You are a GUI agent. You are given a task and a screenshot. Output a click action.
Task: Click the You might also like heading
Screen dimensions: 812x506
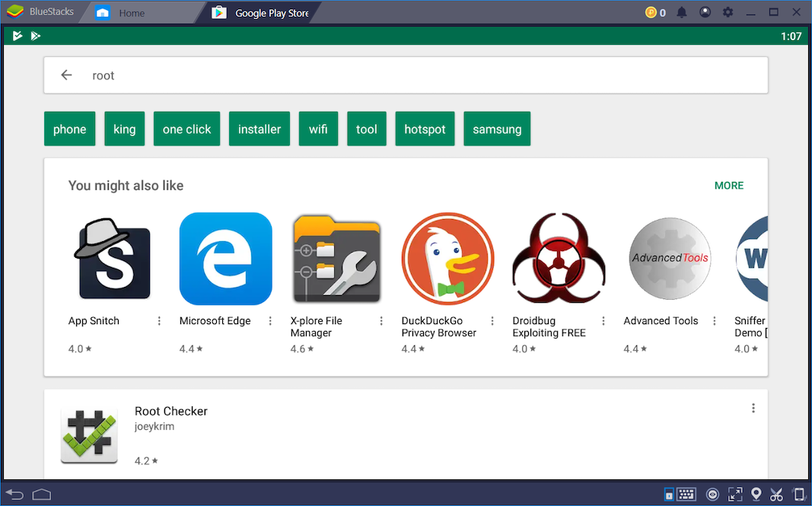pos(126,186)
